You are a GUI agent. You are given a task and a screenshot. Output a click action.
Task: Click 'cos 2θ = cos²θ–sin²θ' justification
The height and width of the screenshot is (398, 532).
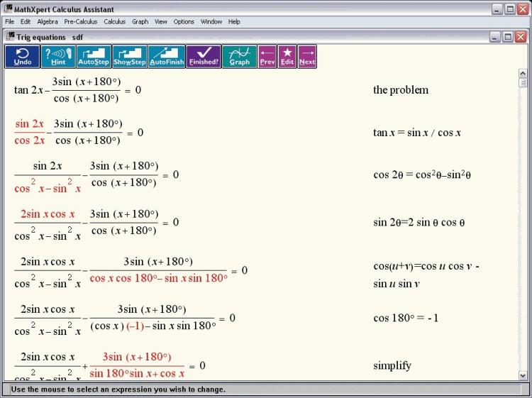click(x=422, y=175)
